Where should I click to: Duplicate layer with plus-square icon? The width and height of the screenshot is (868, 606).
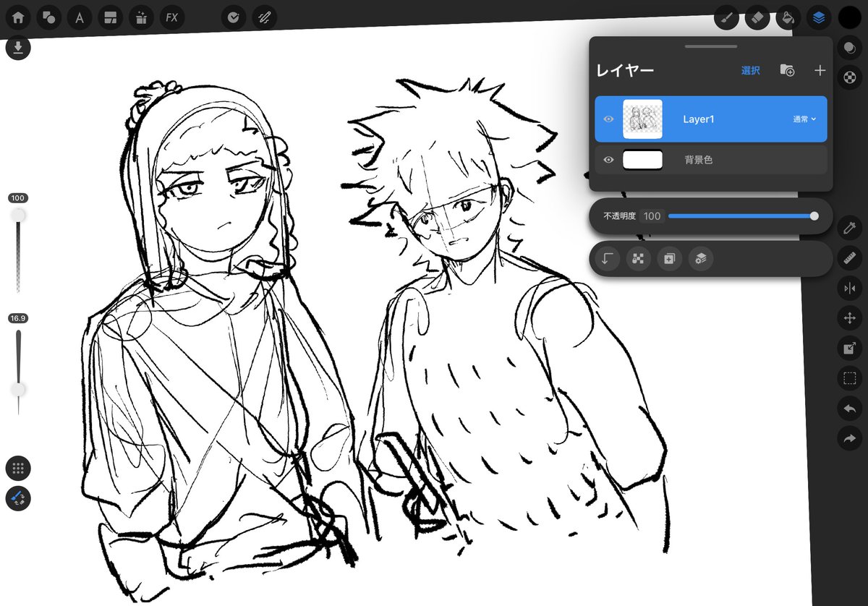coord(669,259)
